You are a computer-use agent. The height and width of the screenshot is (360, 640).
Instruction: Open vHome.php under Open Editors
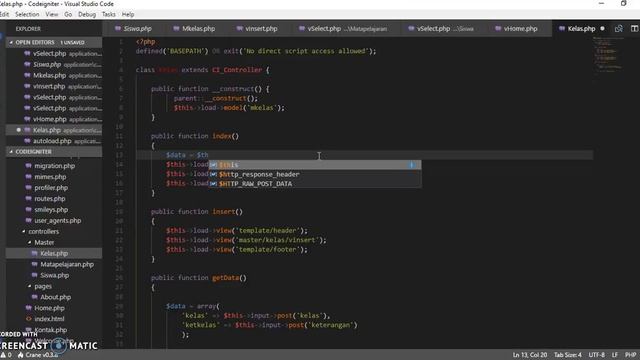[x=54, y=119]
